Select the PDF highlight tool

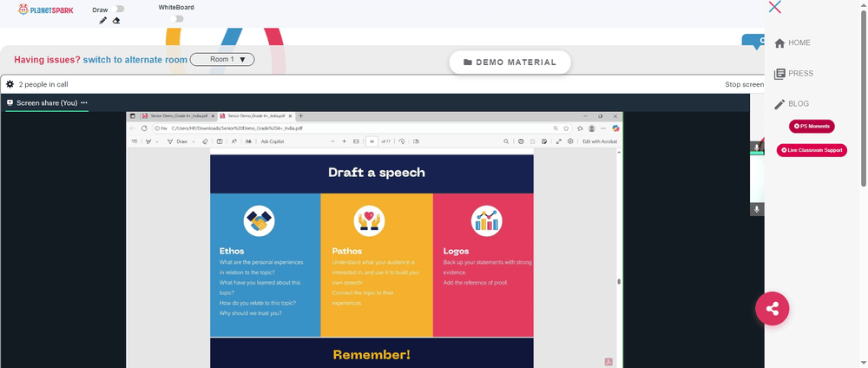148,141
